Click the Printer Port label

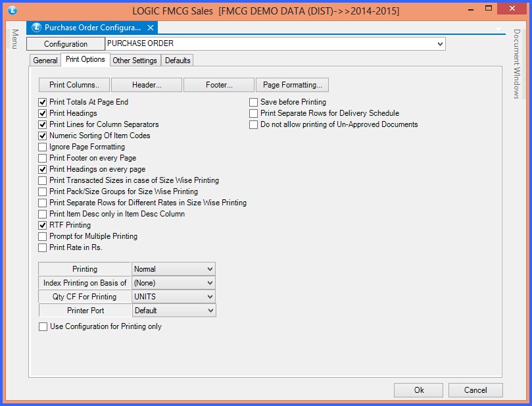point(85,311)
